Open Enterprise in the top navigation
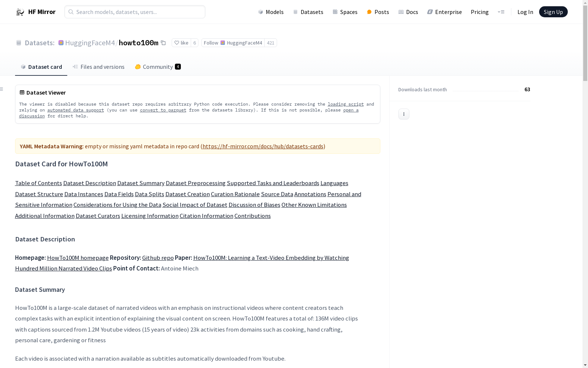The height and width of the screenshot is (368, 588). pyautogui.click(x=445, y=12)
